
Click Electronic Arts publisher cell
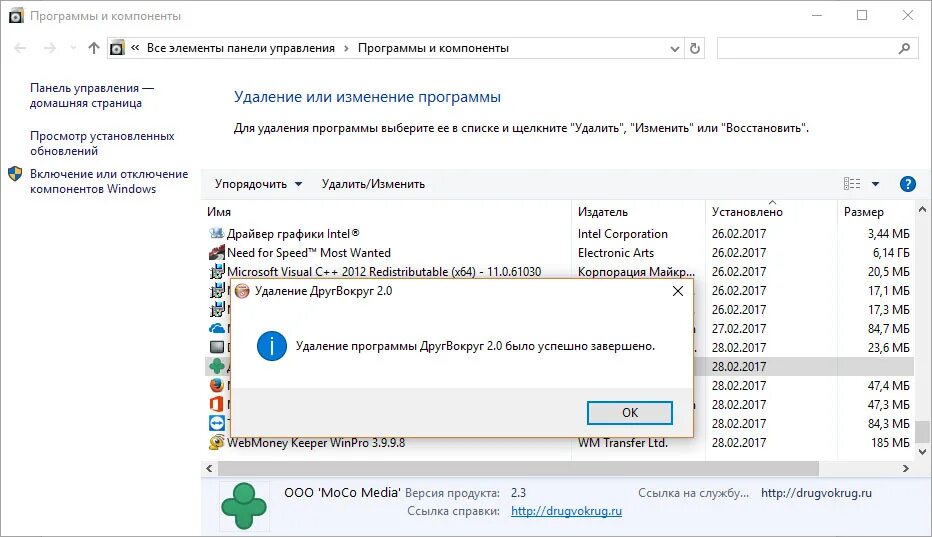615,253
